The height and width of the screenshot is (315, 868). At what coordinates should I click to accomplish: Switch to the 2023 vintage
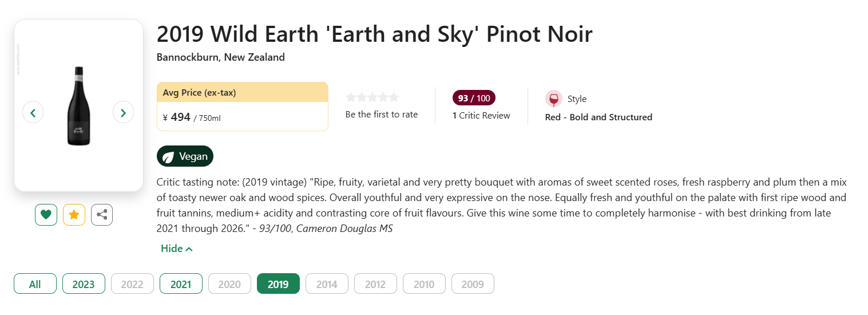click(84, 284)
